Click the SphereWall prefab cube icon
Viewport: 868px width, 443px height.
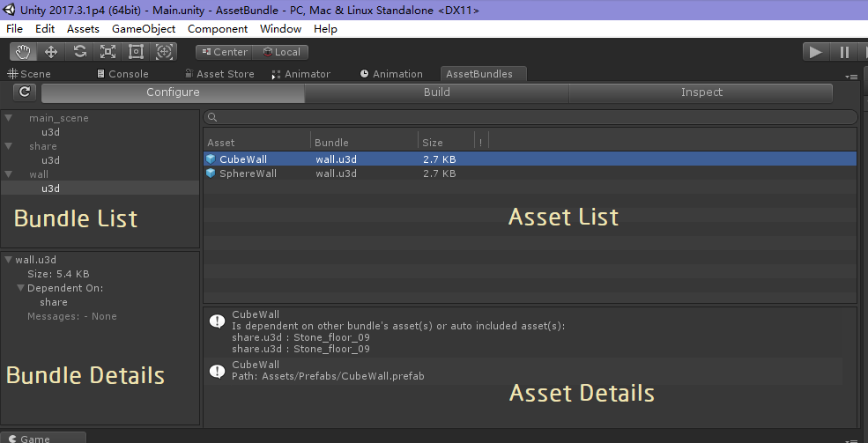(211, 174)
